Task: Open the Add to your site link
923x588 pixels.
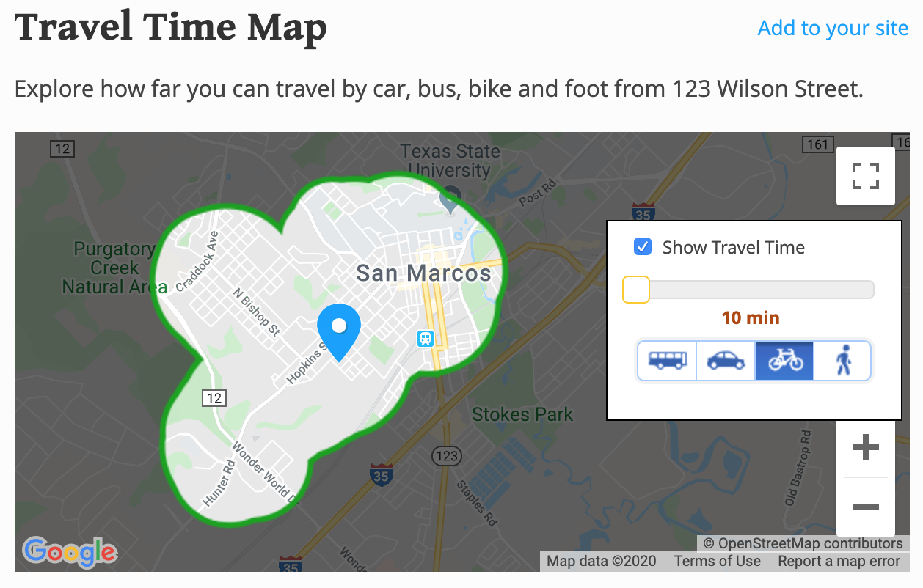Action: coord(833,28)
